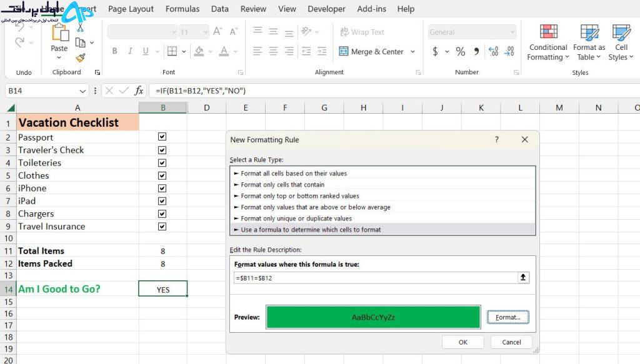Screen dimensions: 640x364
Task: Open the font name dropdown
Action: (174, 32)
